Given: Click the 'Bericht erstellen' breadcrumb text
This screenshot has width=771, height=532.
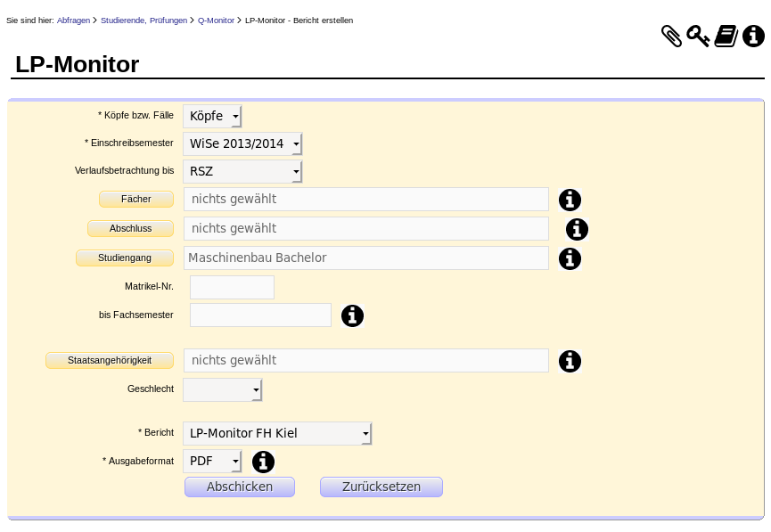Looking at the screenshot, I should [323, 20].
